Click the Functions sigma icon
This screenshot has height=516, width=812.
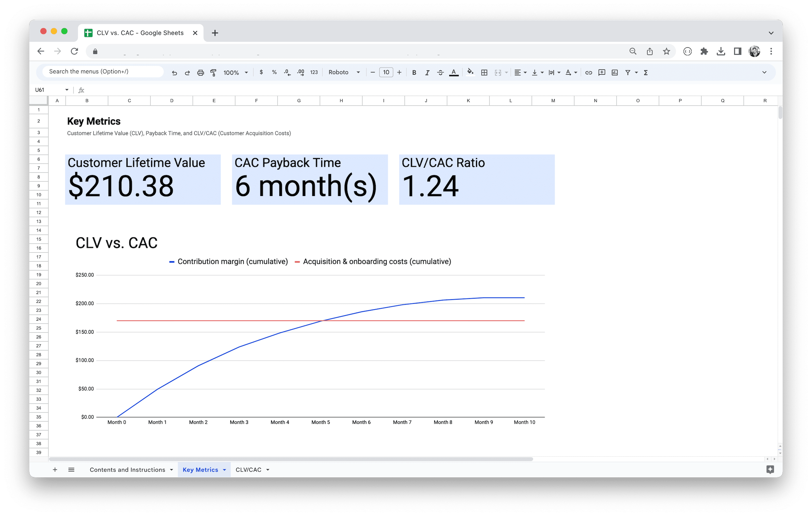coord(646,72)
